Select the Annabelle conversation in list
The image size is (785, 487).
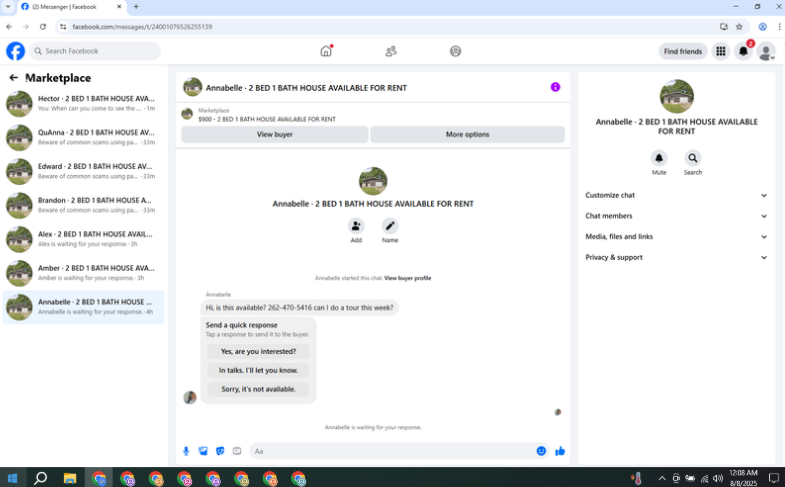pos(84,307)
